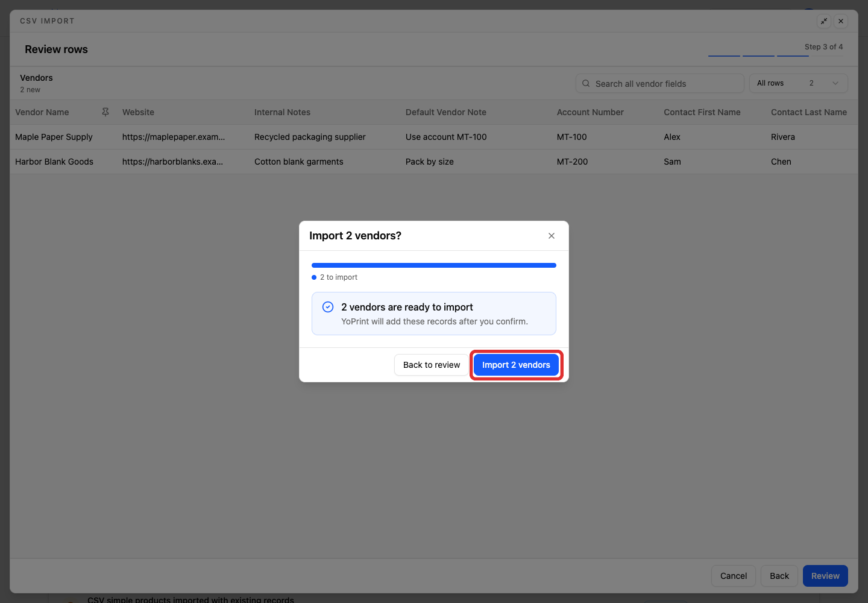Click the Back button in footer
This screenshot has width=868, height=603.
(779, 576)
